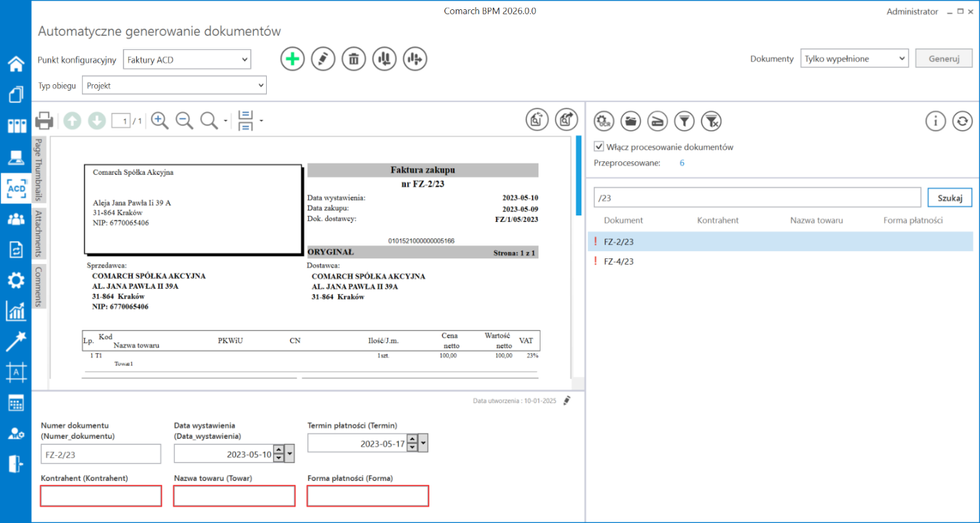Zoom in on the document preview
The height and width of the screenshot is (523, 980).
[160, 121]
